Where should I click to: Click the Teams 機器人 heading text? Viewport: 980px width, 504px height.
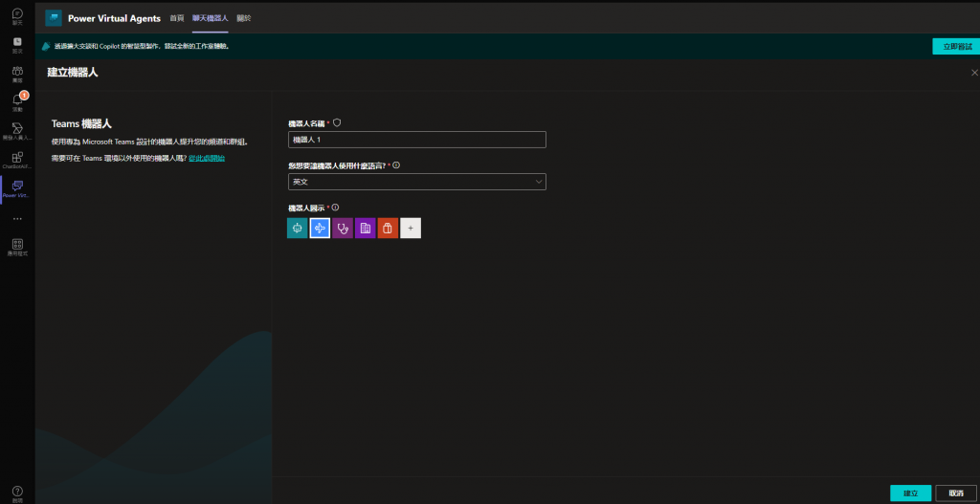point(81,123)
